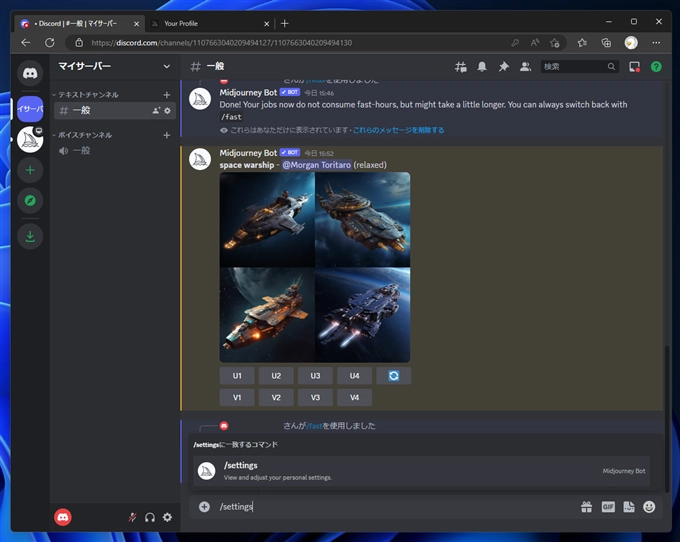Explore discoverable servers compass icon
This screenshot has width=680, height=542.
click(x=30, y=200)
